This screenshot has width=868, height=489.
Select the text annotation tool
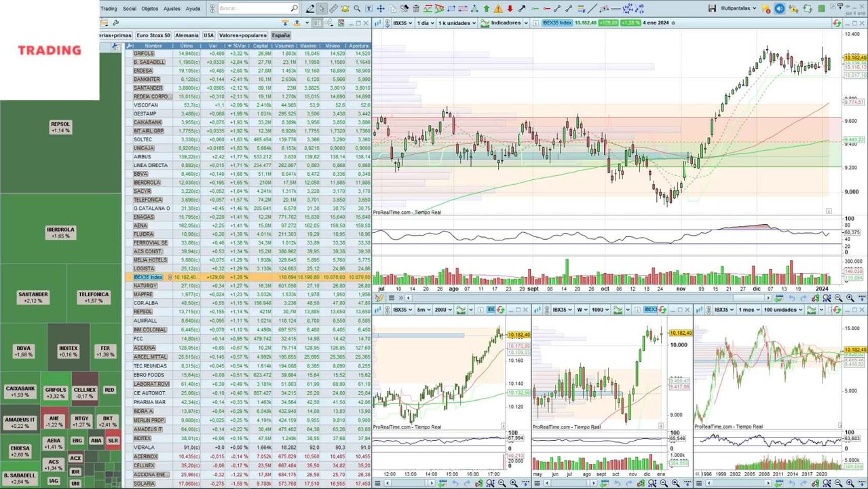(369, 8)
